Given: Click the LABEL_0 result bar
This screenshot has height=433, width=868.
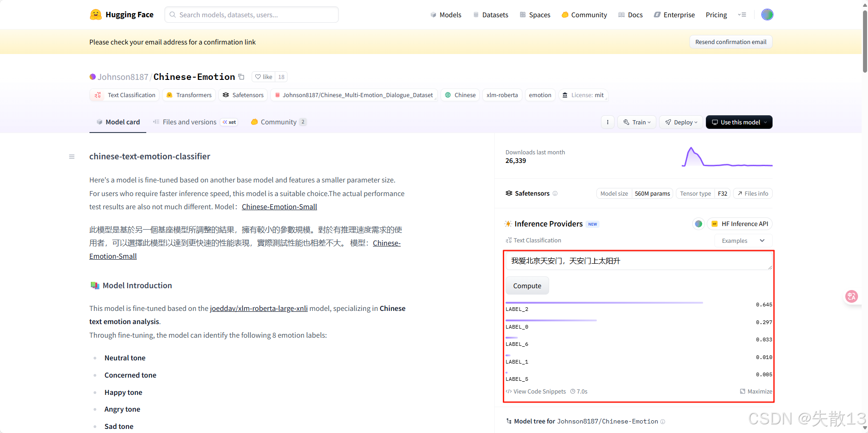Looking at the screenshot, I should (551, 320).
